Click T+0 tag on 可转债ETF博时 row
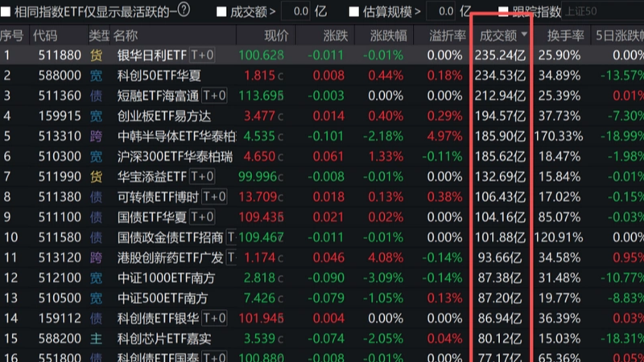 214,196
